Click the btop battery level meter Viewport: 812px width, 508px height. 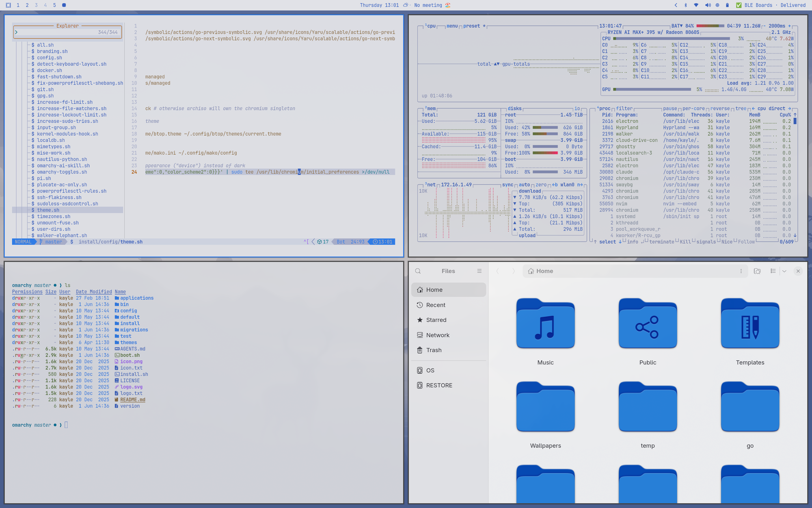point(710,26)
